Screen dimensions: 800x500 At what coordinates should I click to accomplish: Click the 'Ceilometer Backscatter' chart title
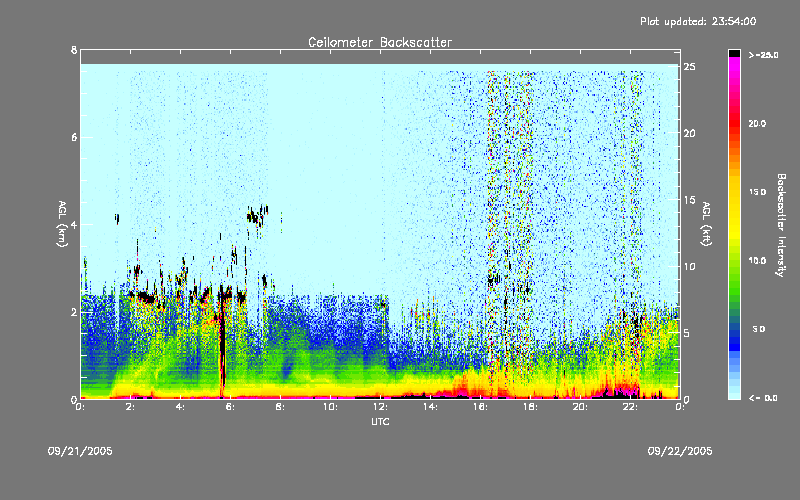pos(380,42)
